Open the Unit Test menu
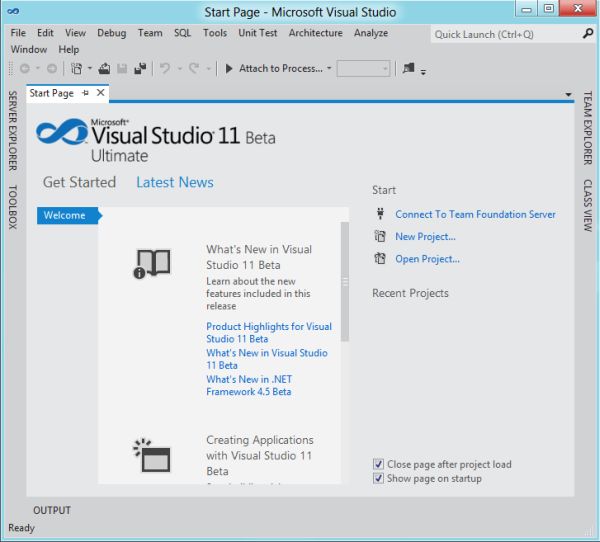 258,33
